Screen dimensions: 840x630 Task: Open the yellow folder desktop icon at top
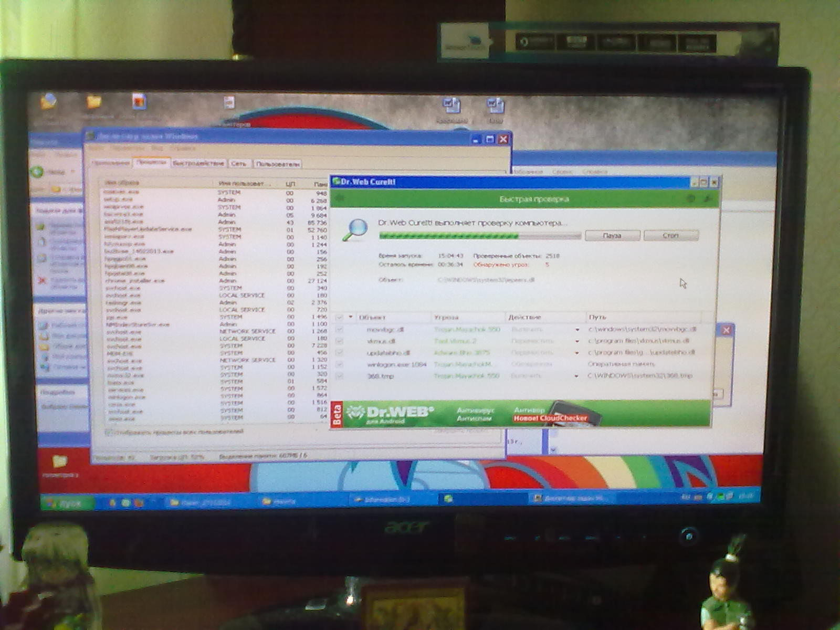pyautogui.click(x=94, y=101)
